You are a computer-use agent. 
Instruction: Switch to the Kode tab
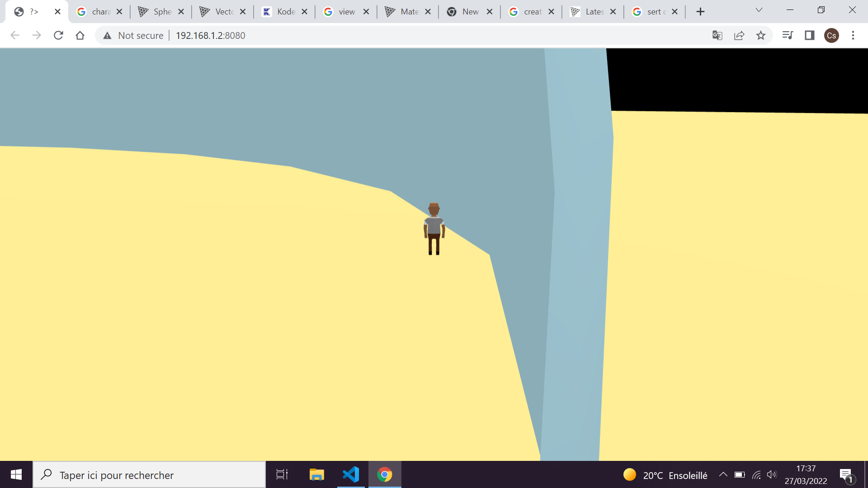tap(286, 11)
